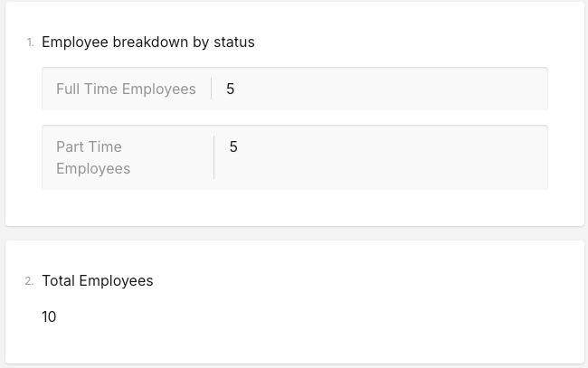This screenshot has width=588, height=368.
Task: Click the Full Time Employees label
Action: point(126,89)
